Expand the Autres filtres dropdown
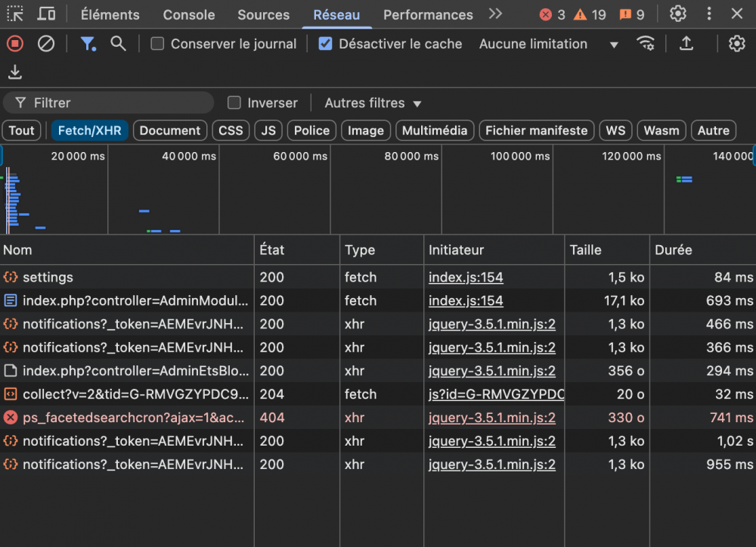756x547 pixels. point(373,103)
